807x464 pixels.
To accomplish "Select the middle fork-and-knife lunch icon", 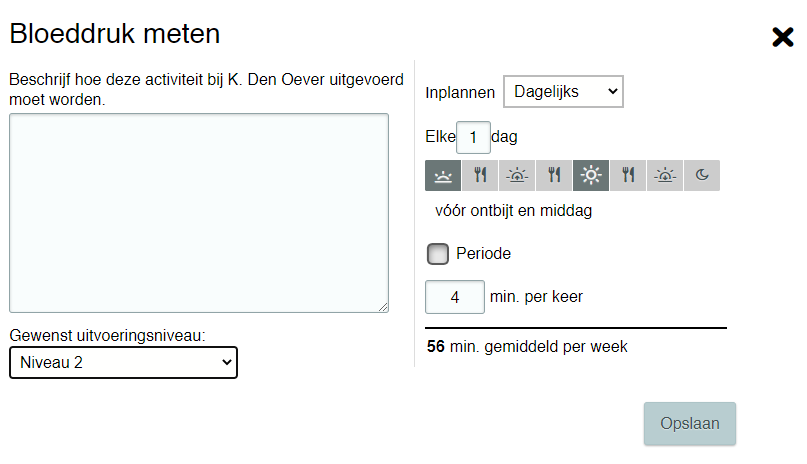I will click(554, 176).
